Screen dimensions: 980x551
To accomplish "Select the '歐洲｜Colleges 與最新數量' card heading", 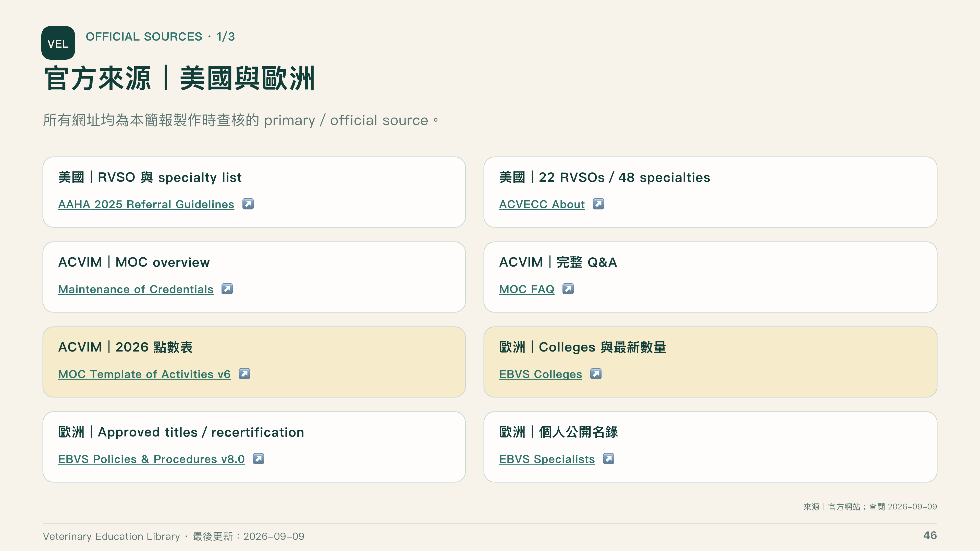I will tap(583, 347).
